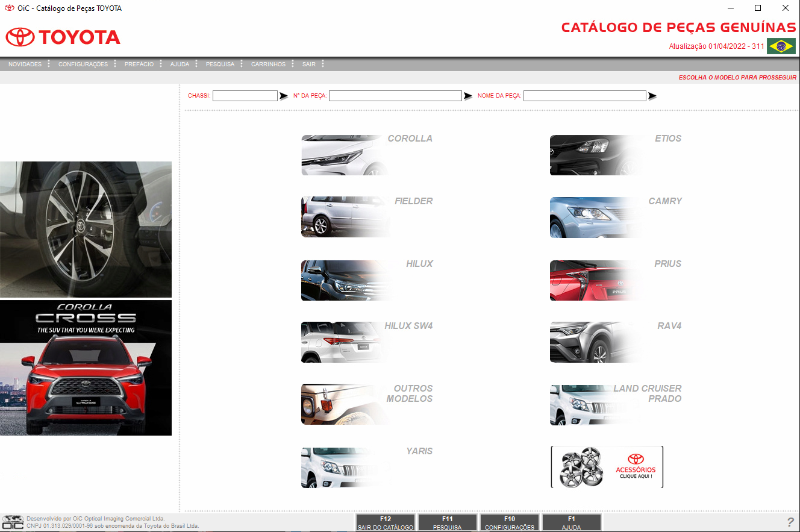Open the Land Cruiser Prado catalog
Screen dimensions: 800x532
615,404
